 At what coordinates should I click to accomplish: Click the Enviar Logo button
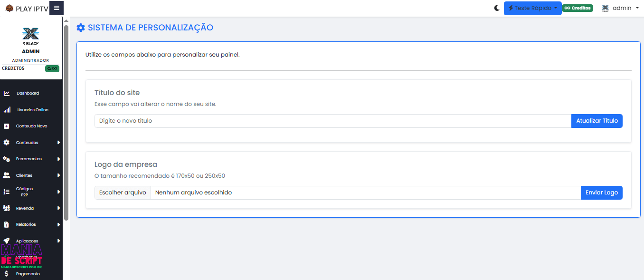602,193
